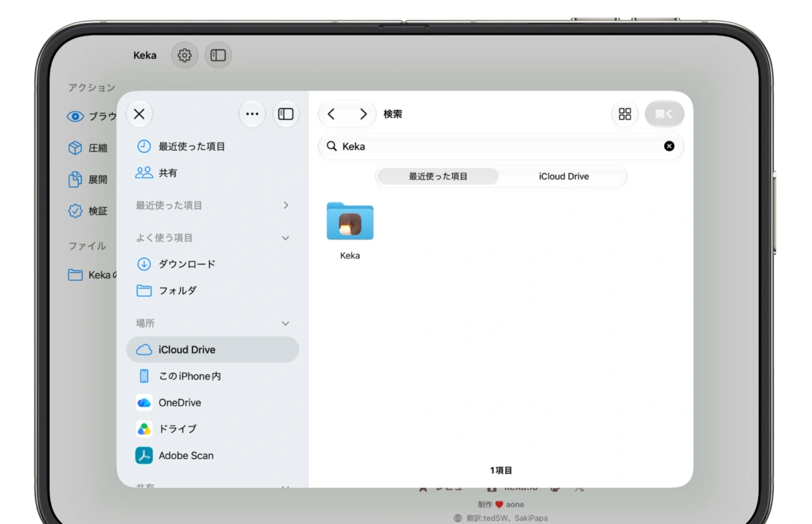This screenshot has height=524, width=812.
Task: Select the 最近使った項目 search scope tab
Action: 438,176
